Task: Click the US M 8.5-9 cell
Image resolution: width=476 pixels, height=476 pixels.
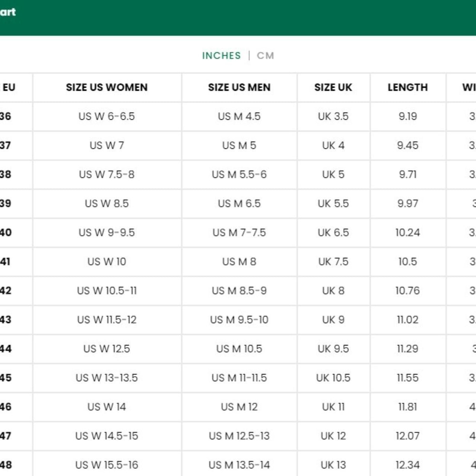Action: click(x=239, y=291)
